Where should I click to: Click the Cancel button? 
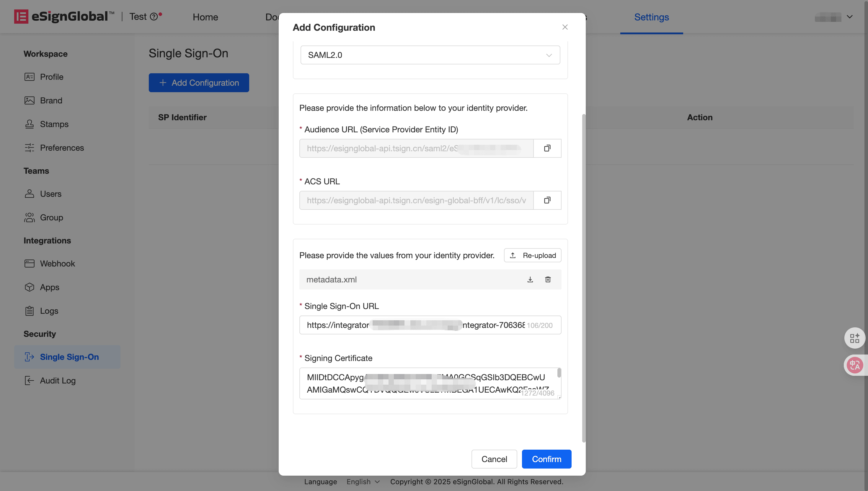tap(494, 459)
